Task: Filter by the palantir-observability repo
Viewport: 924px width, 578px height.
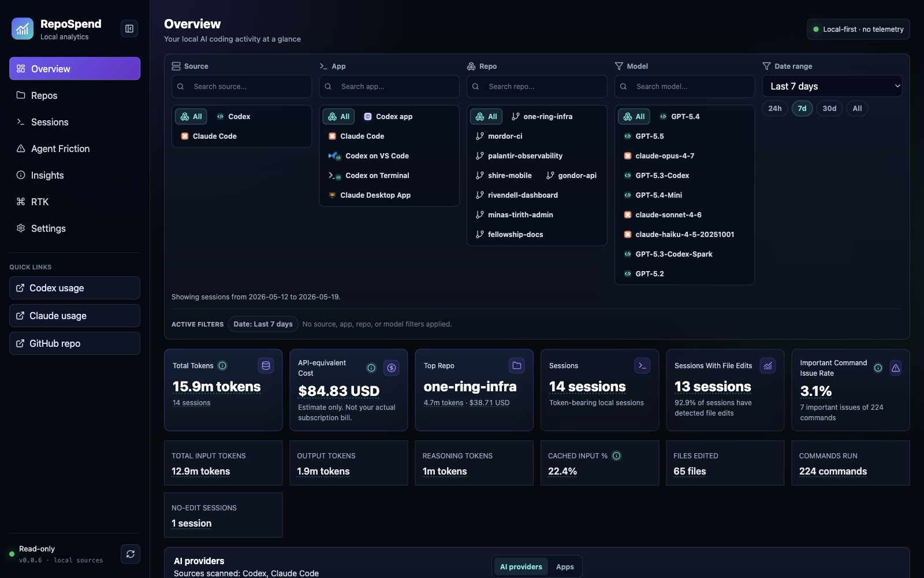Action: (x=519, y=155)
